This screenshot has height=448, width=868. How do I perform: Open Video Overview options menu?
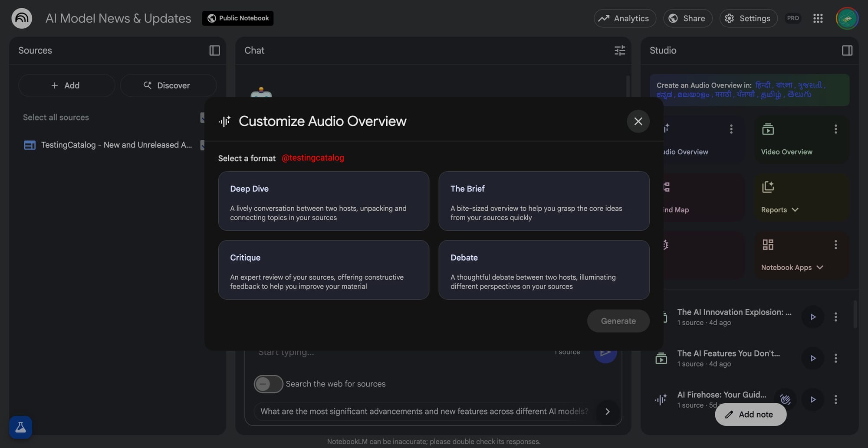click(x=835, y=129)
